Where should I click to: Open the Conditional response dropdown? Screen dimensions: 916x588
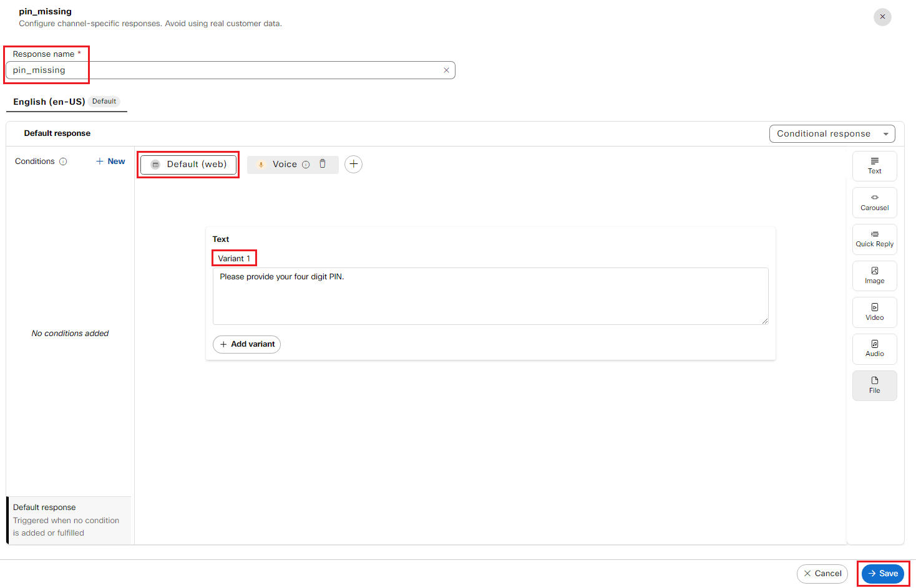pyautogui.click(x=832, y=134)
